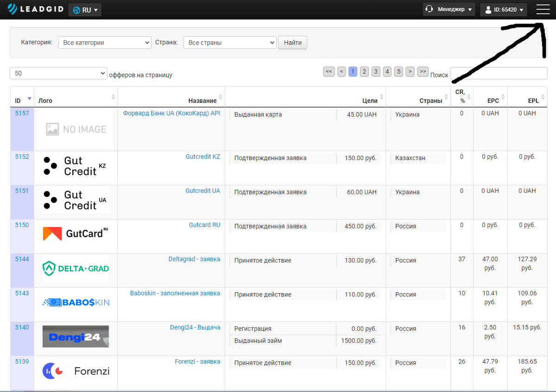
Task: Go to previous page with < button
Action: pos(341,71)
